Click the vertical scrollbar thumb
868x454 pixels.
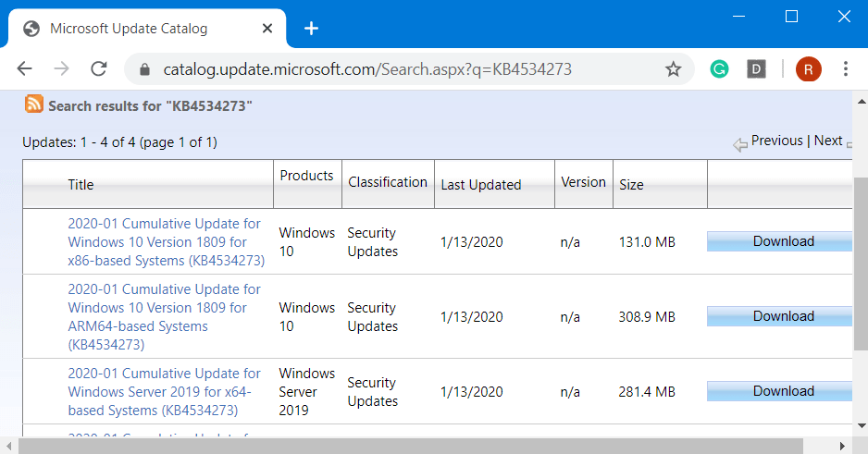click(x=862, y=264)
